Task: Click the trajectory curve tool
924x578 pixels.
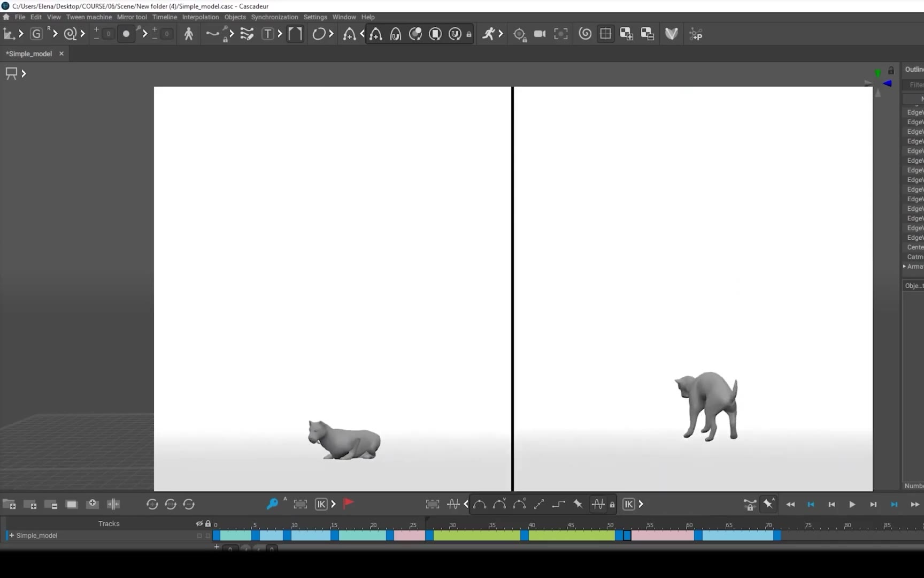Action: coord(212,34)
